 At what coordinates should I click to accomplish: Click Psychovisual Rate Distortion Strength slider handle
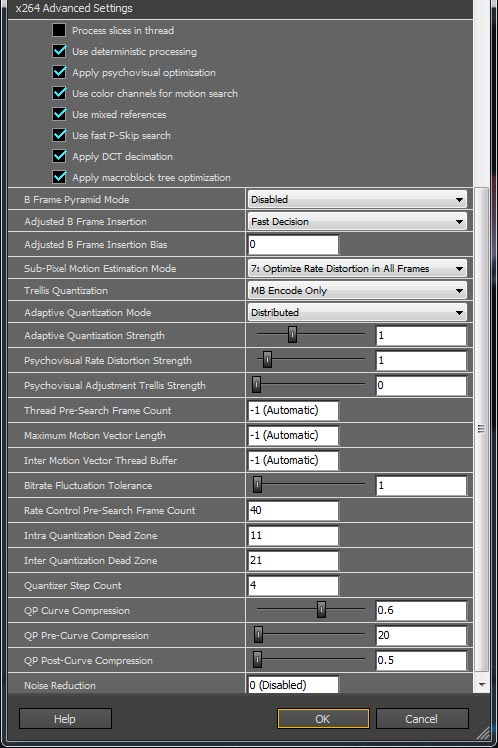coord(268,360)
